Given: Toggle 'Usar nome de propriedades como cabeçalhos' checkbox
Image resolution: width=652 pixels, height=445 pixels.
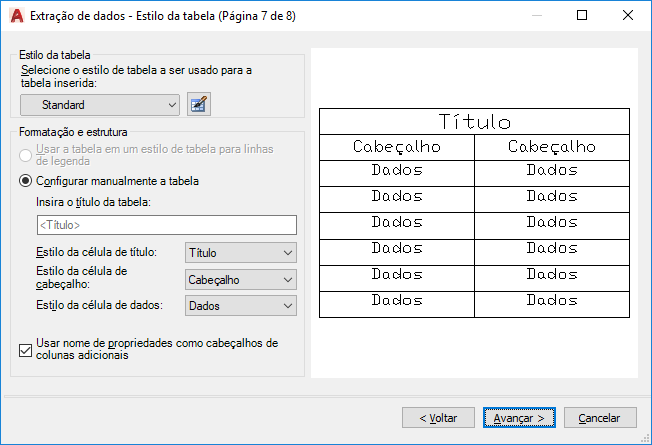Looking at the screenshot, I should point(26,350).
